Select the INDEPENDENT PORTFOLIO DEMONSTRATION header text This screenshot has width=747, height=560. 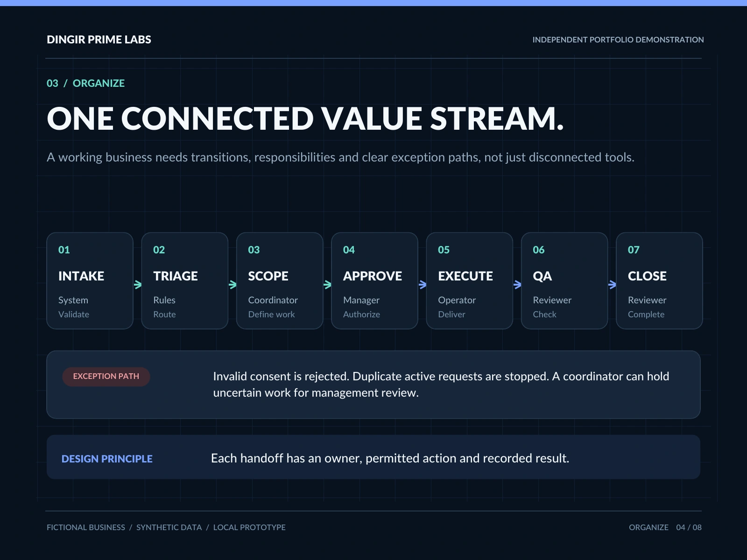[618, 40]
